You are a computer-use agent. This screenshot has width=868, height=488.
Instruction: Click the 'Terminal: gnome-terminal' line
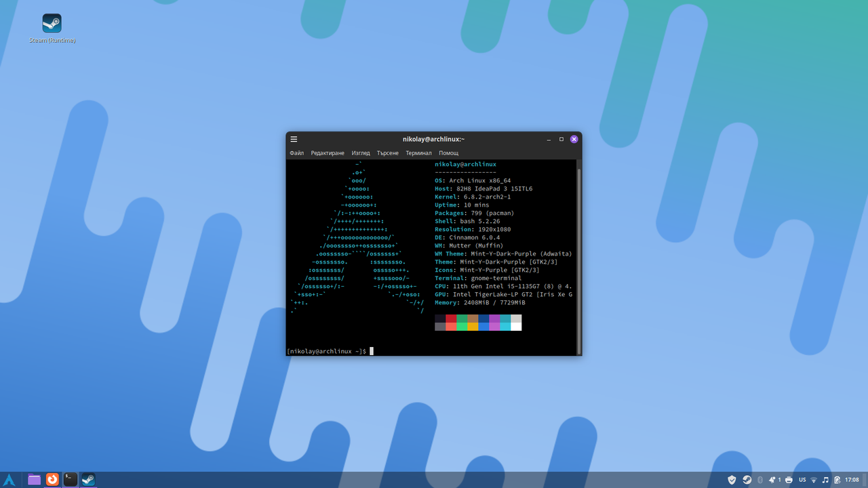(478, 278)
